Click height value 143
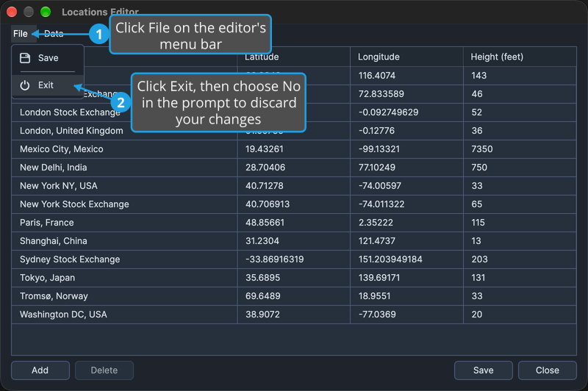The height and width of the screenshot is (391, 588). [x=479, y=76]
